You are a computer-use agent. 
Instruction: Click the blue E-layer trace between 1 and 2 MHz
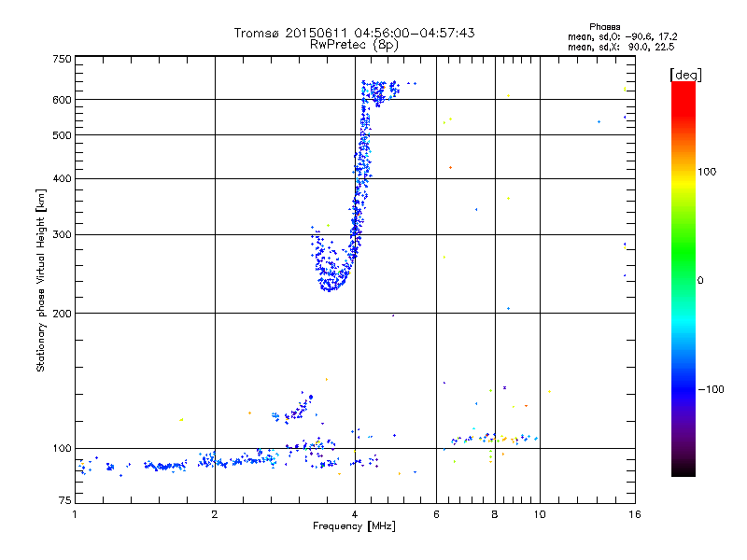click(165, 466)
